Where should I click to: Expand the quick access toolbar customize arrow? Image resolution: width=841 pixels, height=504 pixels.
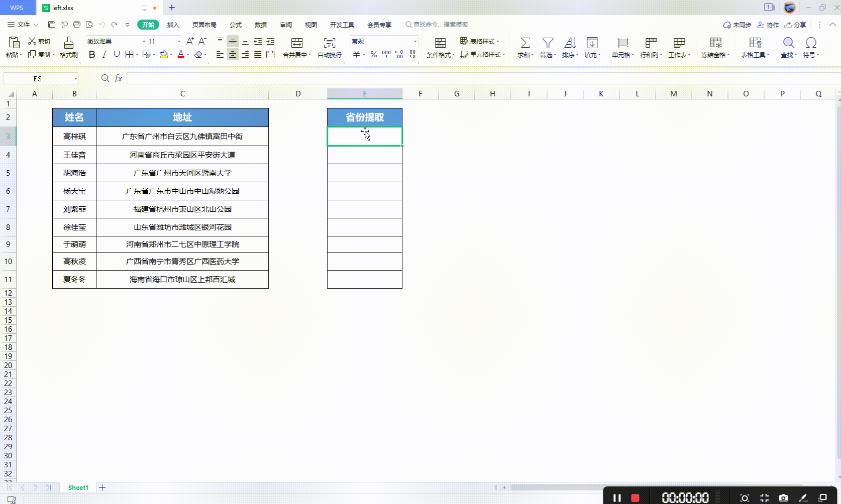(127, 25)
